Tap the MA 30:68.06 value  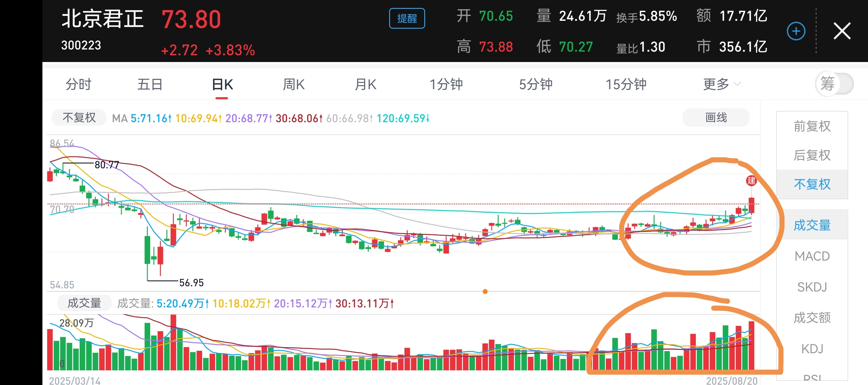(299, 119)
